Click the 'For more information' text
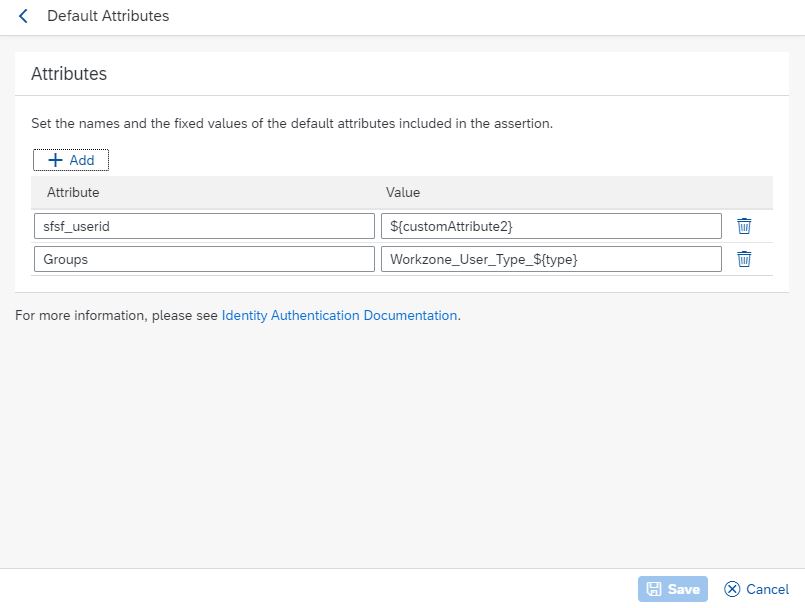 click(x=117, y=315)
